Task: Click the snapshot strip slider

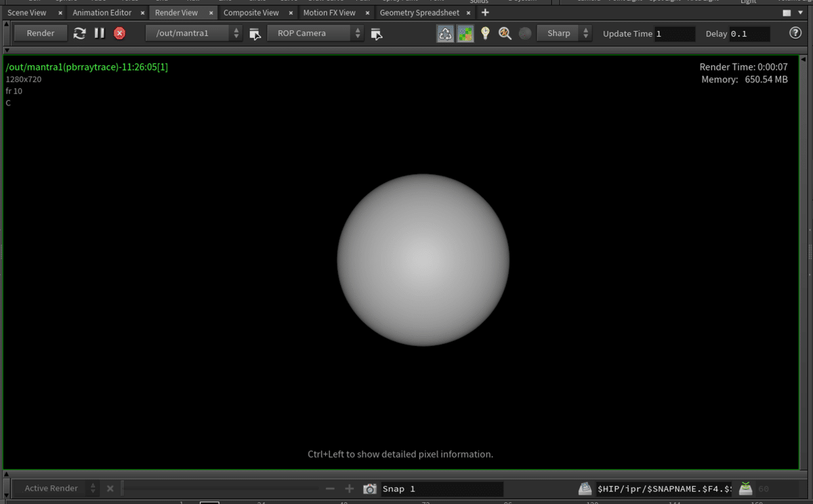Action: click(220, 488)
